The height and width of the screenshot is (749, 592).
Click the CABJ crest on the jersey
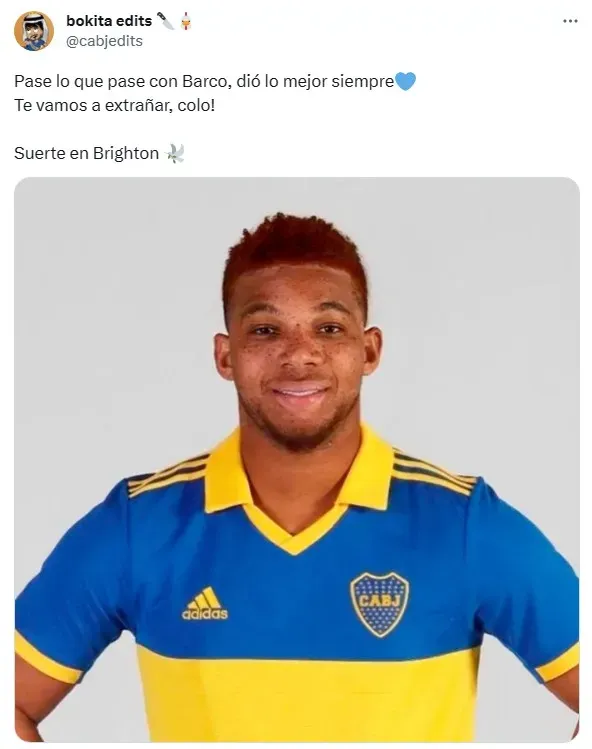pos(380,604)
